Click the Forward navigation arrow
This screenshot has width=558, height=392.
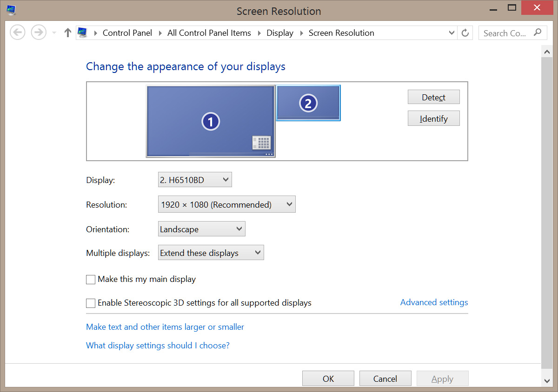click(x=38, y=33)
